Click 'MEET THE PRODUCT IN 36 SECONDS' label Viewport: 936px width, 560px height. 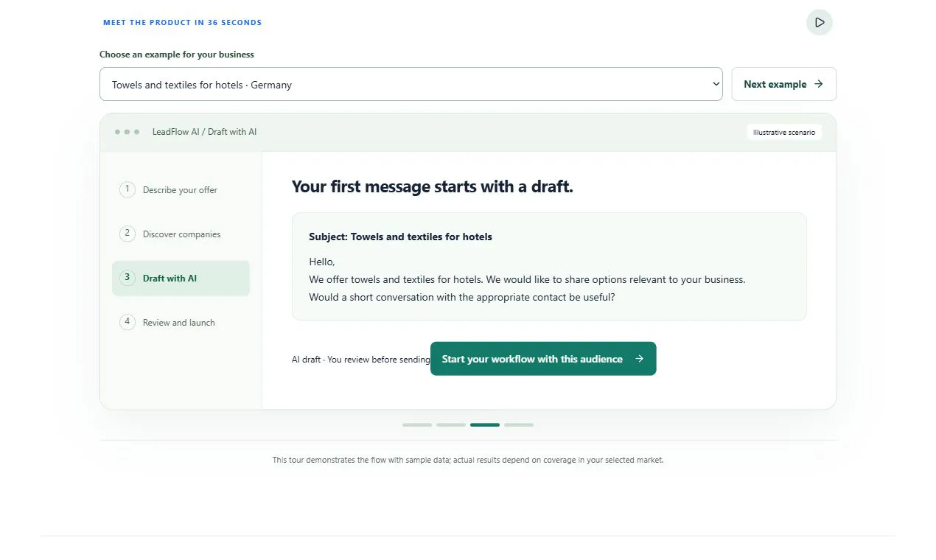pyautogui.click(x=182, y=23)
